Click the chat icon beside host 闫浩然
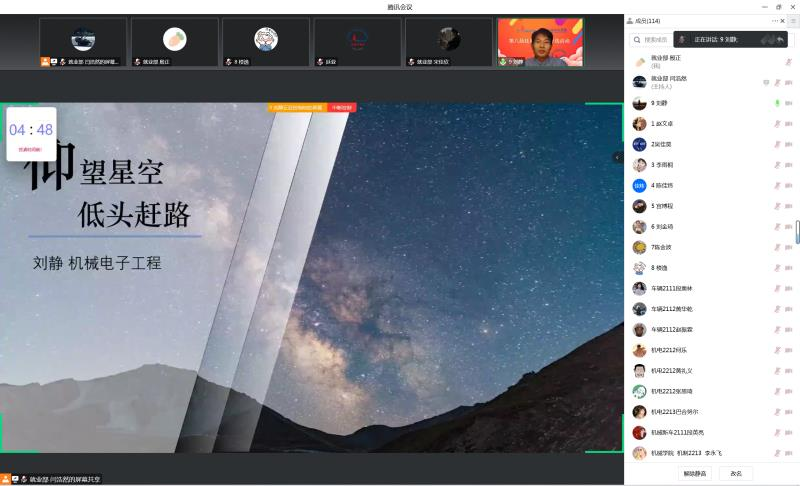This screenshot has height=486, width=800. (766, 82)
